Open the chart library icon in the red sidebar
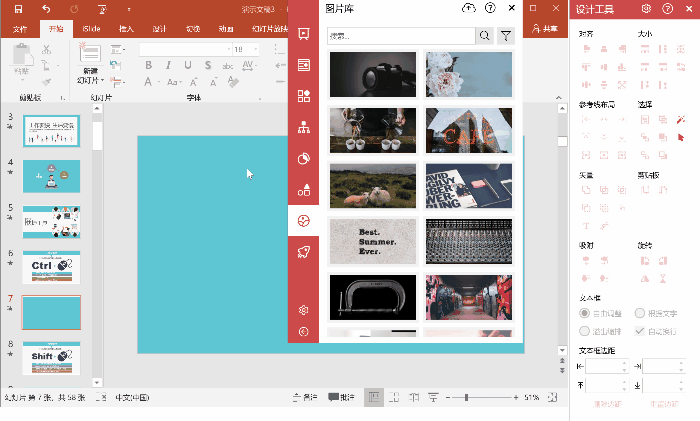Screen dimensions: 700x421 click(304, 158)
